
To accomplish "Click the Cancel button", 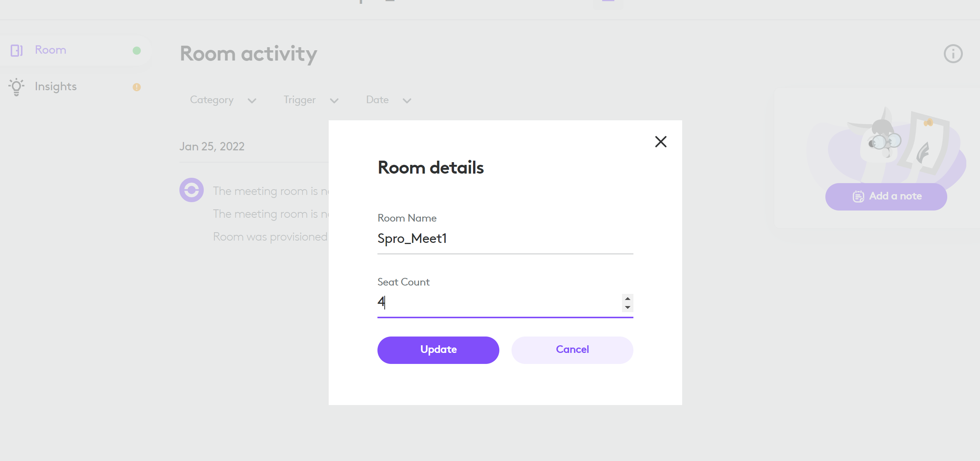I will [x=572, y=350].
